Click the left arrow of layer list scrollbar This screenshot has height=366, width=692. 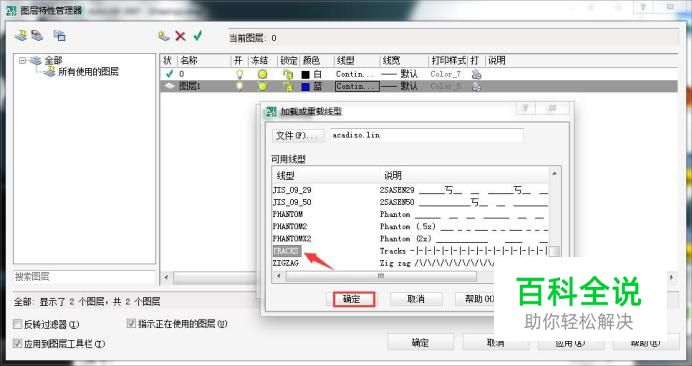pyautogui.click(x=166, y=278)
